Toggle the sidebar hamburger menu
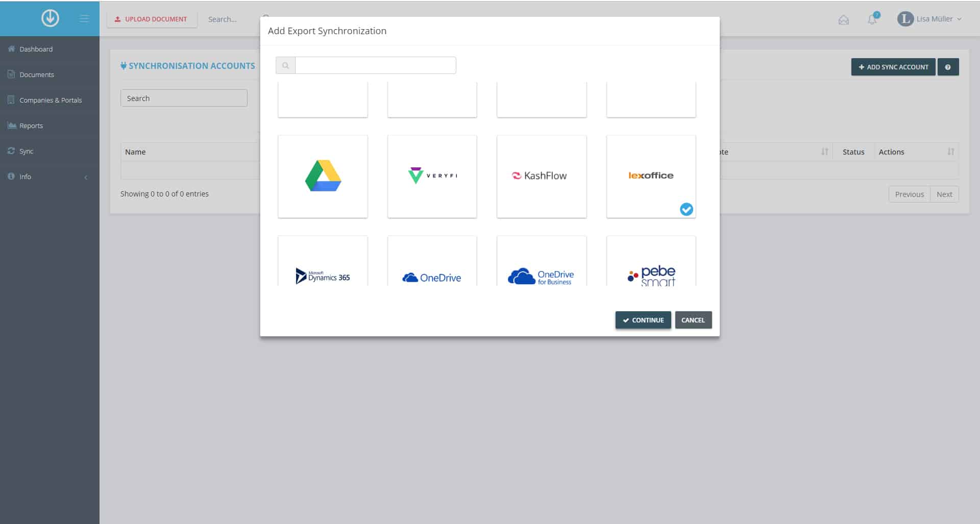 coord(84,18)
